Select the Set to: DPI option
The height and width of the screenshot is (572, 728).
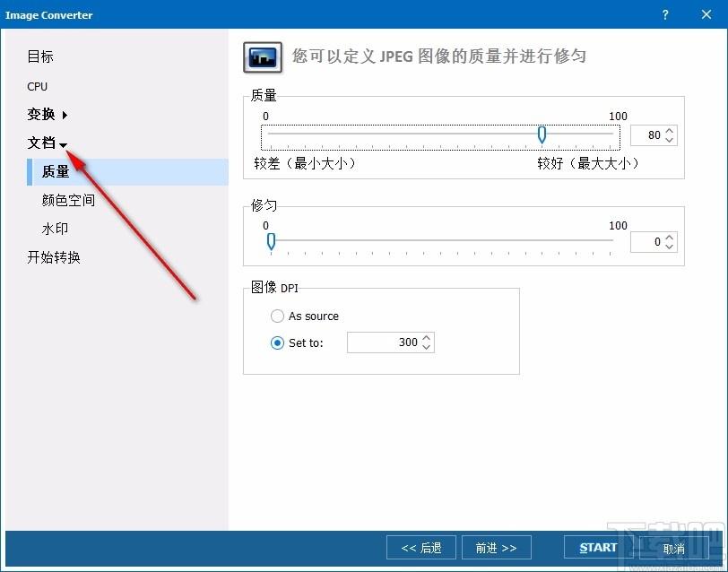click(x=297, y=343)
